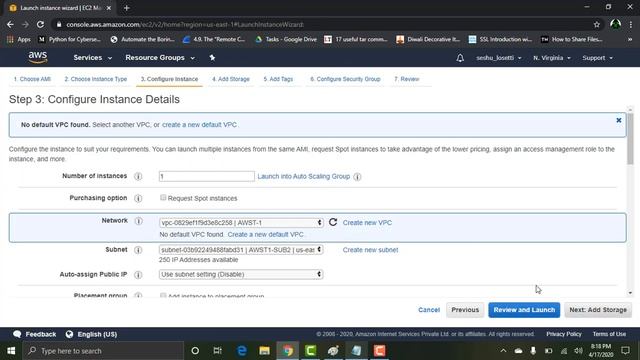640x360 pixels.
Task: Go to step 5 Add Tags
Action: (x=278, y=79)
